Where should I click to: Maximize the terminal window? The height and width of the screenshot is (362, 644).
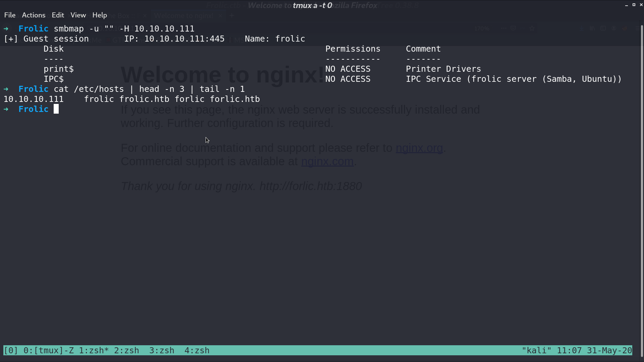(x=634, y=5)
